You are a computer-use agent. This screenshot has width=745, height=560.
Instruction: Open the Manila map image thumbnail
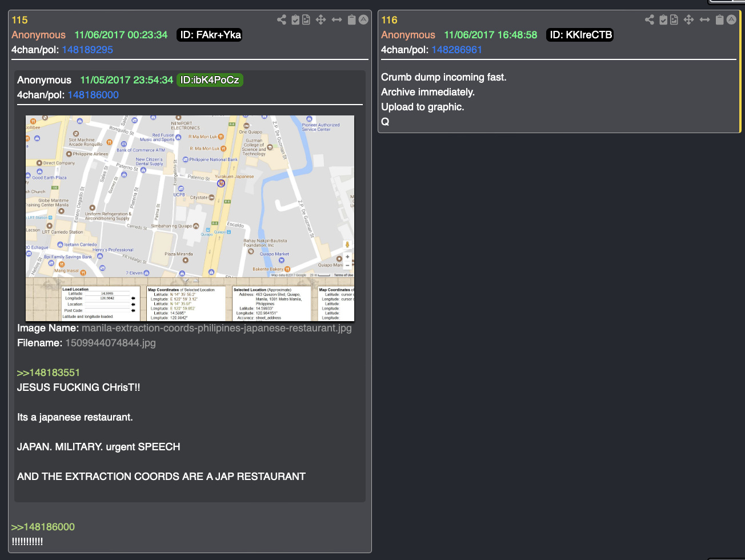click(190, 218)
